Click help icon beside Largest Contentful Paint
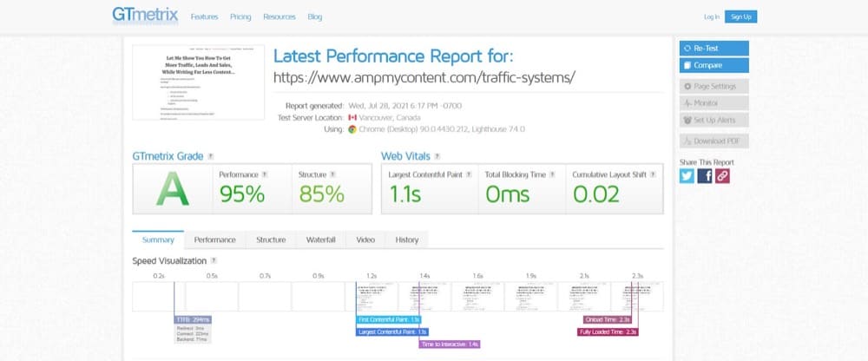This screenshot has width=868, height=361. coord(470,174)
